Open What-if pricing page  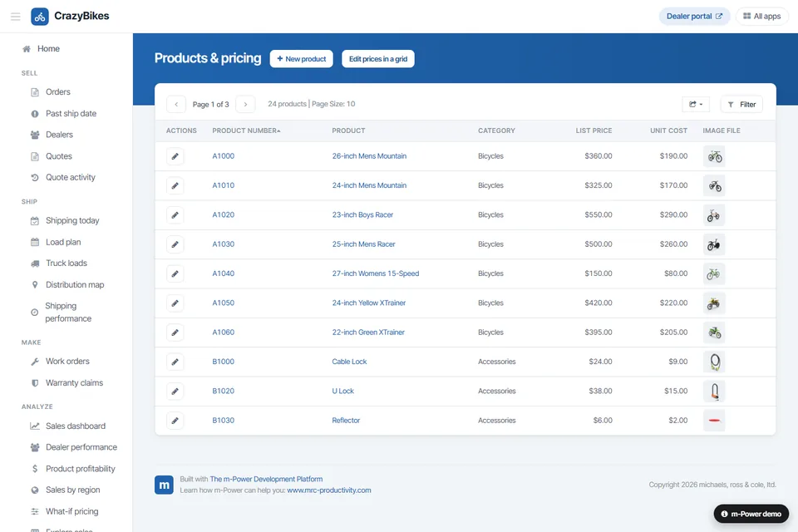tap(65, 512)
